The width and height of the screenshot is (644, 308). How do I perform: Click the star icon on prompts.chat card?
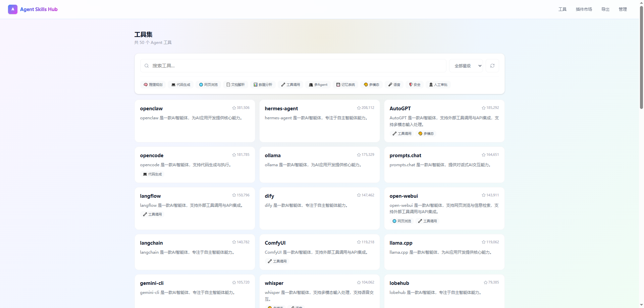coord(484,155)
